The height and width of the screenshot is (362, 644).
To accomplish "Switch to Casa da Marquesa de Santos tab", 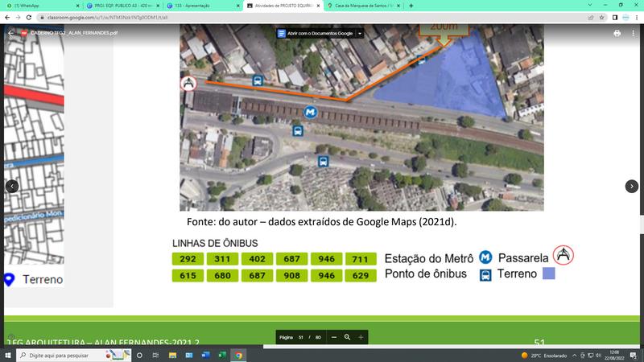I will coord(364,6).
